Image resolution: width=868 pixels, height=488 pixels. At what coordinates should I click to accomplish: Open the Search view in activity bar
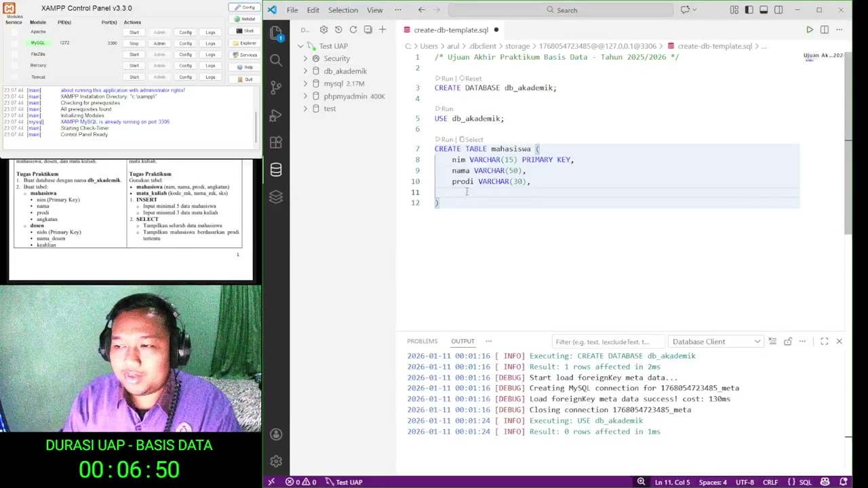pos(276,60)
